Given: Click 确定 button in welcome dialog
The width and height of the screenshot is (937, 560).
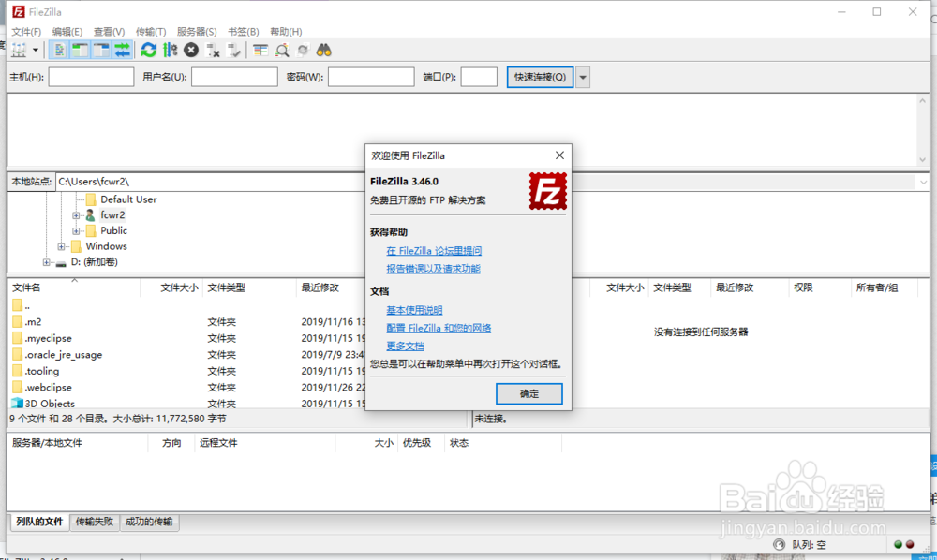Looking at the screenshot, I should pyautogui.click(x=528, y=393).
